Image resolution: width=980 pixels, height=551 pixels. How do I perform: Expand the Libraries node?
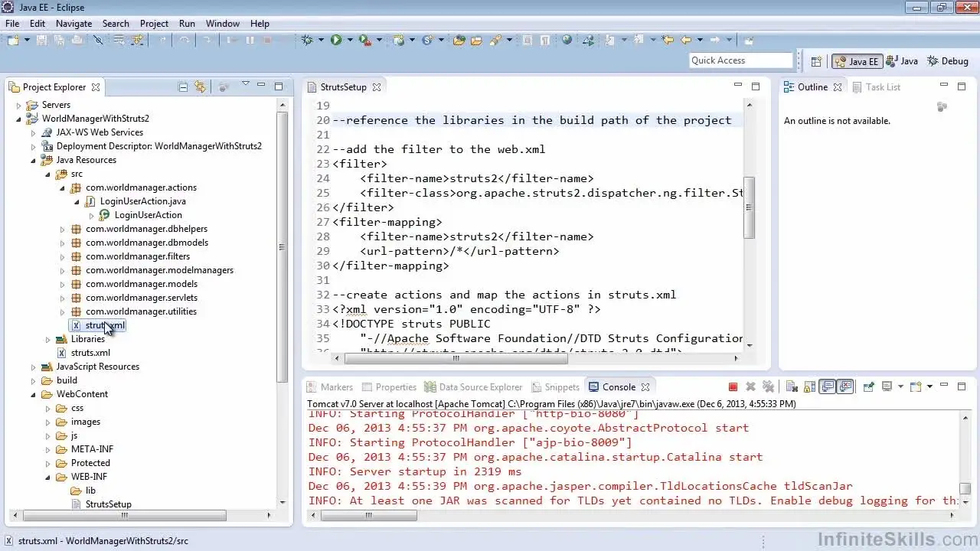(48, 339)
